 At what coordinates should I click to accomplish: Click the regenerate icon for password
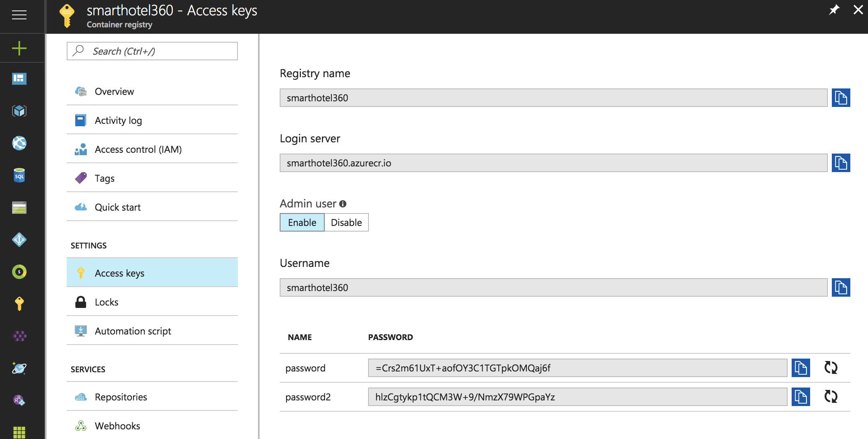point(830,367)
